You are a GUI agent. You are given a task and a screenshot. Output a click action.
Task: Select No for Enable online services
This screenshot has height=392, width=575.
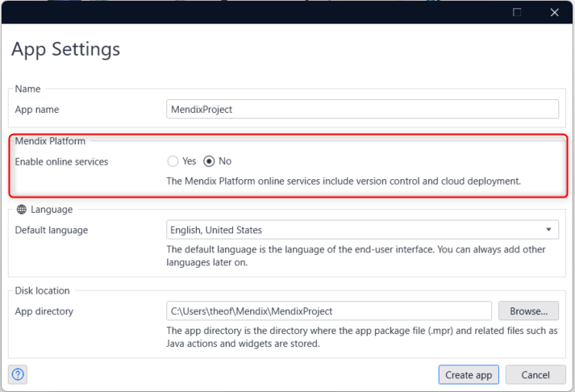[209, 161]
